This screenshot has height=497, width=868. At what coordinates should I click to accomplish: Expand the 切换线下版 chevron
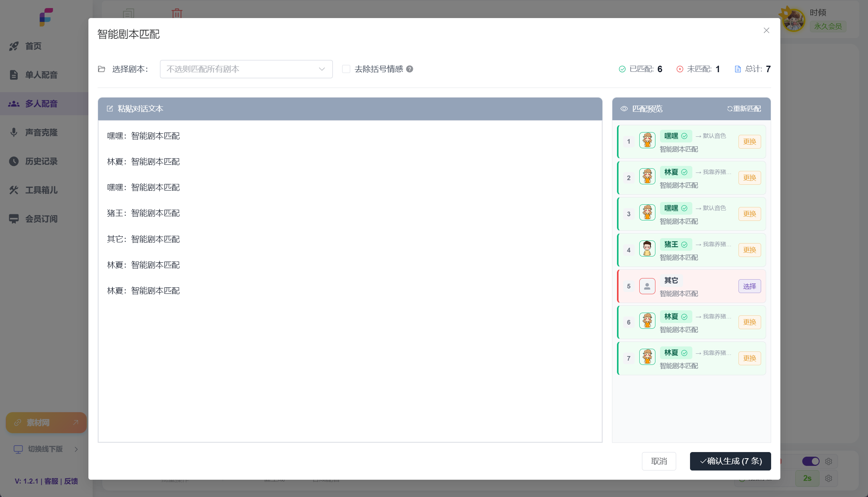coord(76,449)
